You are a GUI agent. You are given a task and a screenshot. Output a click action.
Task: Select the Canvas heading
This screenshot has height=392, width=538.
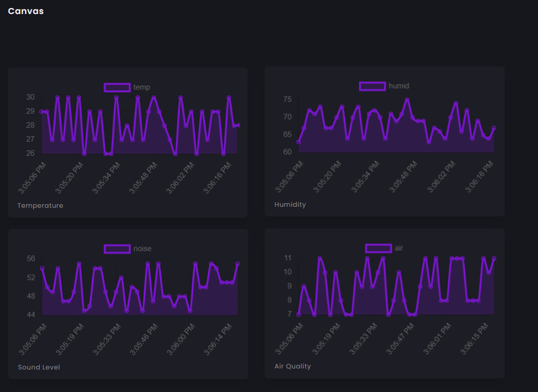(x=26, y=11)
